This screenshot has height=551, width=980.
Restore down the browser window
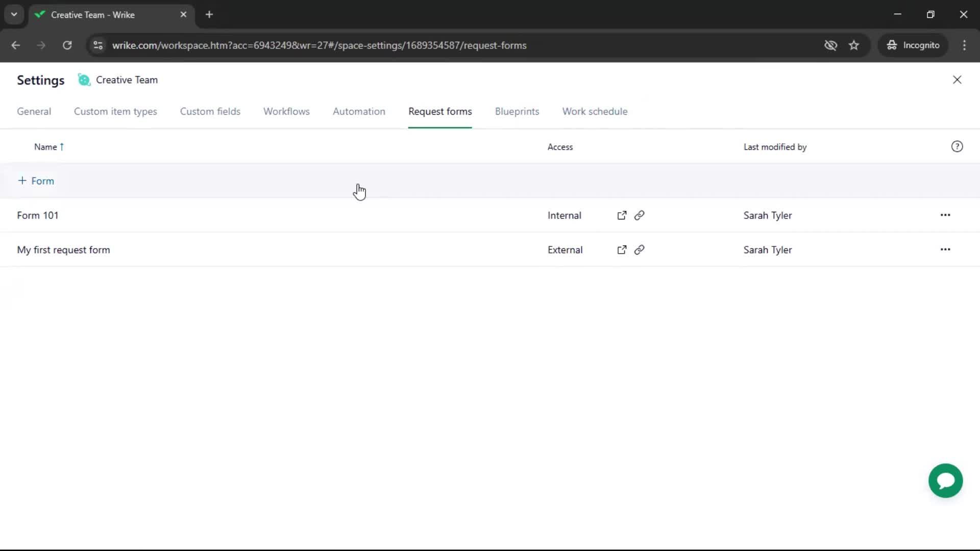(930, 15)
